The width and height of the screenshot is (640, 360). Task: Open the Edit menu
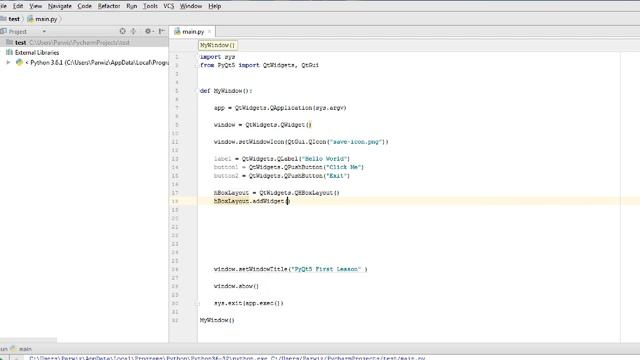[18, 6]
